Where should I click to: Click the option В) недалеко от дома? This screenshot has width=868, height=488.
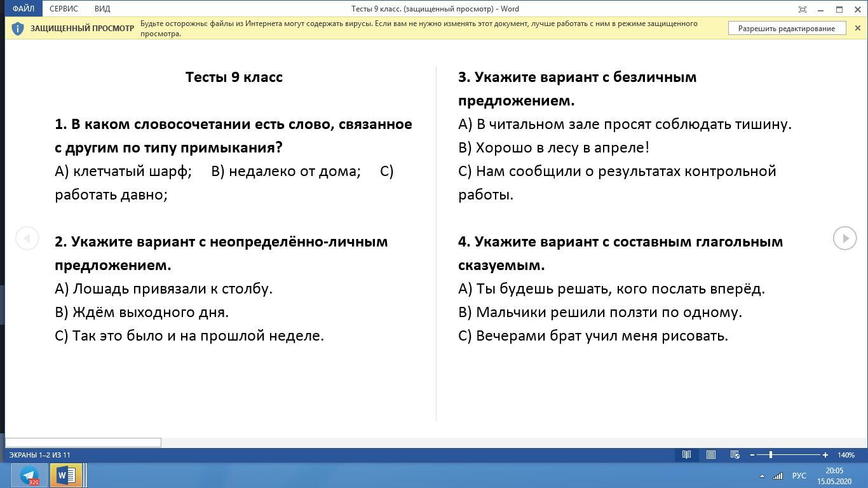(x=286, y=171)
